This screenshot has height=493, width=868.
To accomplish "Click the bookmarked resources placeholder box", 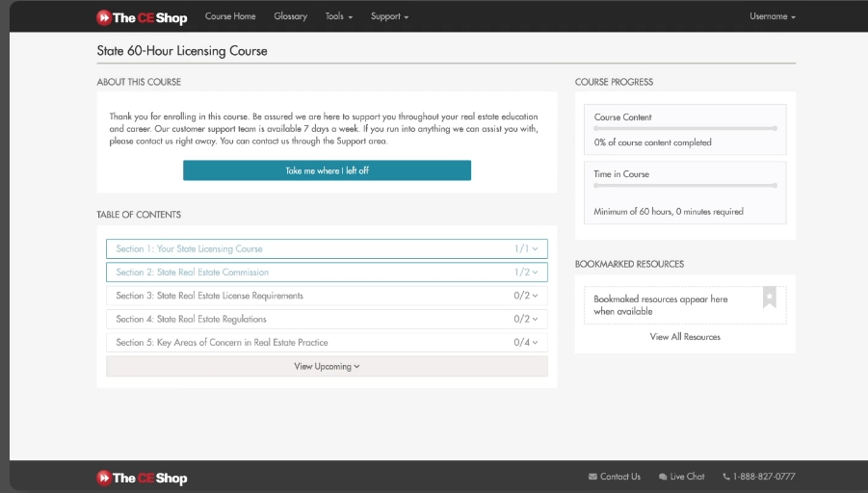I will point(685,305).
